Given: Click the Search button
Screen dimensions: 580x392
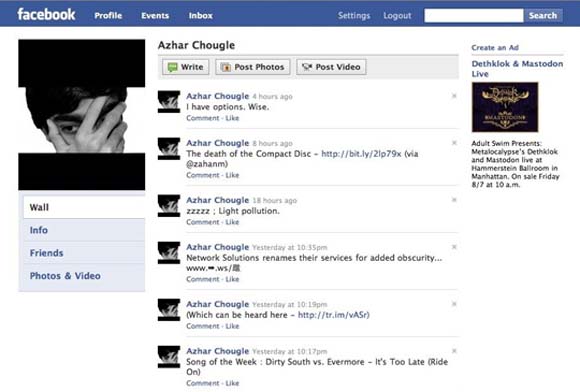Looking at the screenshot, I should click(x=543, y=16).
